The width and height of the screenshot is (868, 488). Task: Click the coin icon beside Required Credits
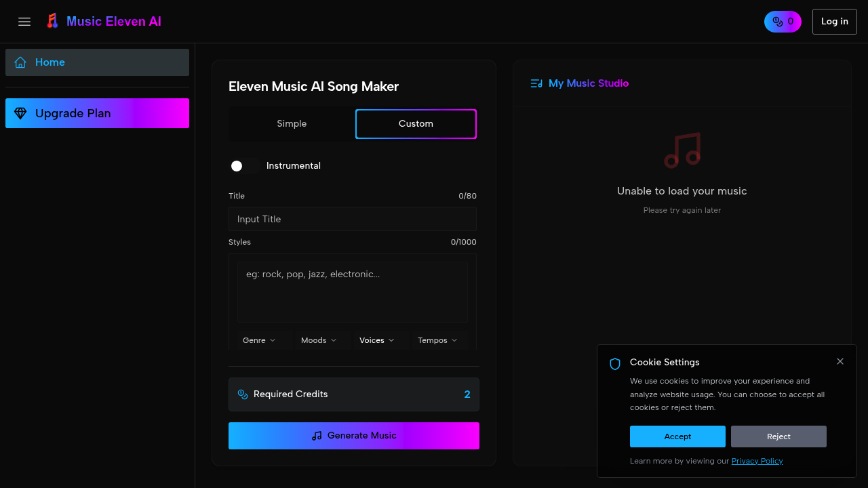(243, 394)
